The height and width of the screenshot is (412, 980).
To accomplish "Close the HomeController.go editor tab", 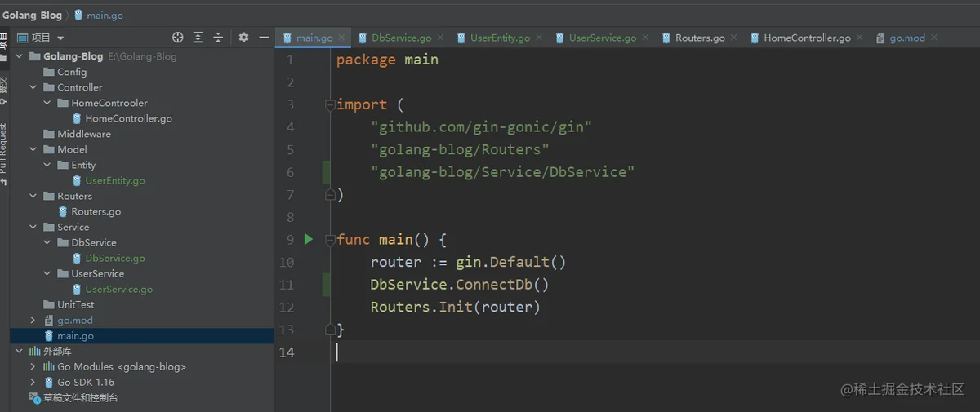I will point(859,38).
